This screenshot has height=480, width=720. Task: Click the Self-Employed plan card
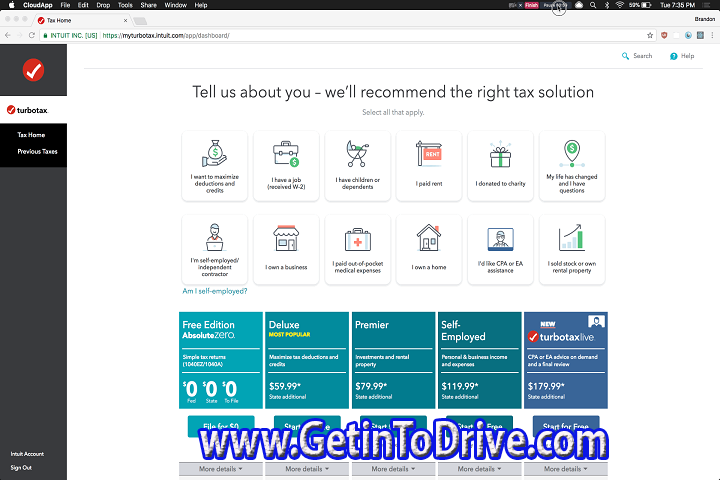tap(479, 360)
